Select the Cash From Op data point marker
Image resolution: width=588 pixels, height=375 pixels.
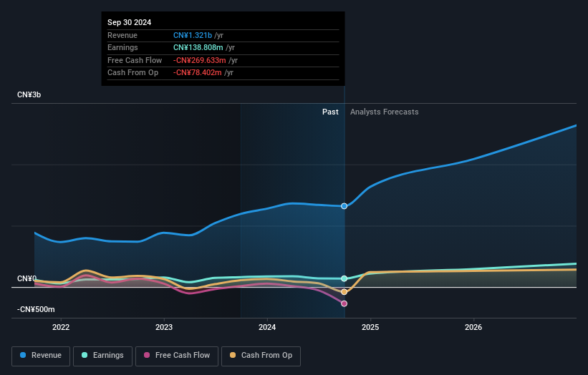click(x=344, y=292)
